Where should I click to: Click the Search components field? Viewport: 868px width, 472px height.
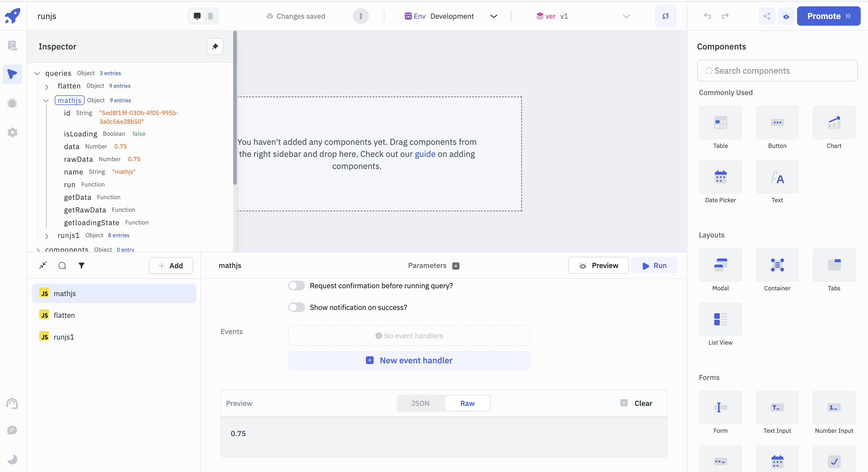coord(777,71)
